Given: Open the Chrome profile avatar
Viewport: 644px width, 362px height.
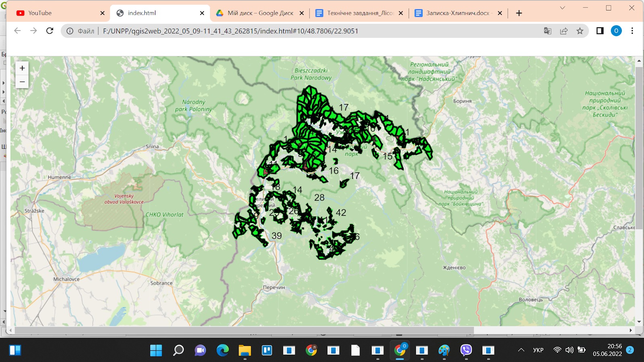Looking at the screenshot, I should tap(616, 31).
